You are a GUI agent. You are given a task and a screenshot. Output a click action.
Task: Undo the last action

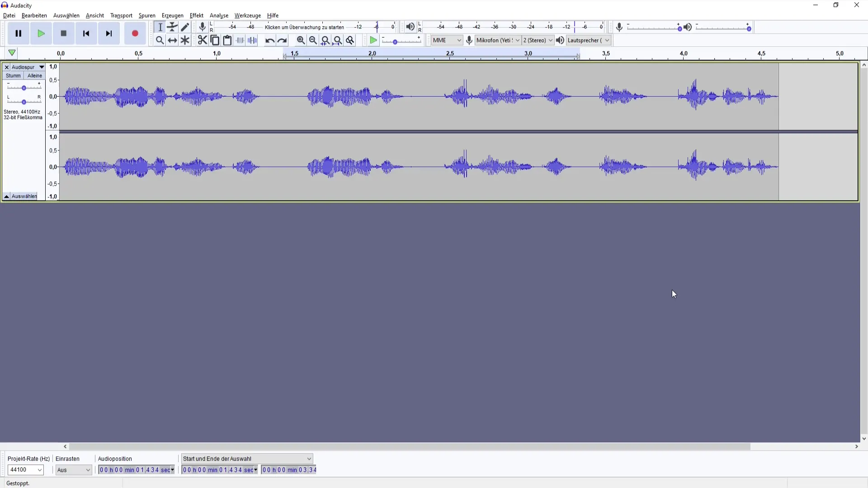(270, 40)
